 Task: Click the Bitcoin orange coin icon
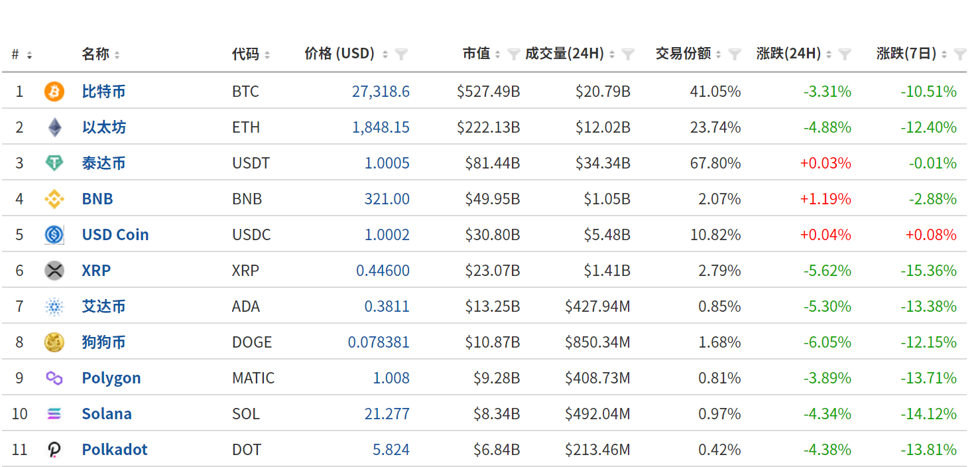click(54, 92)
